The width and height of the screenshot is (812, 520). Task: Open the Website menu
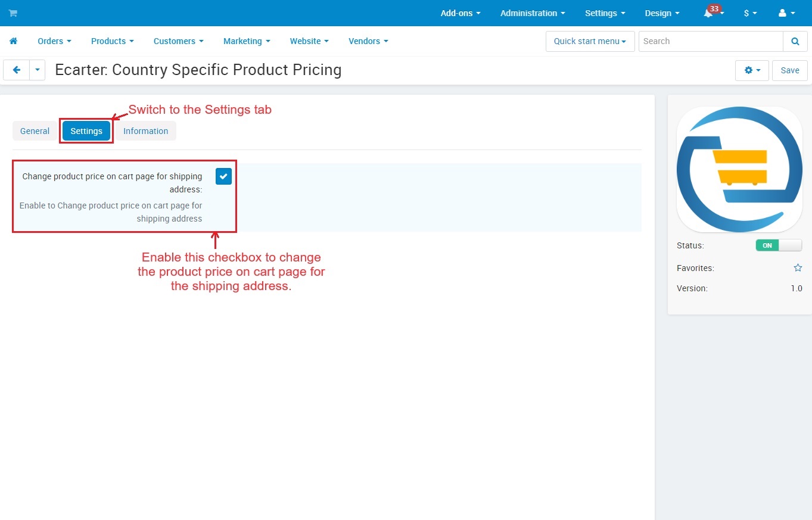[x=309, y=41]
